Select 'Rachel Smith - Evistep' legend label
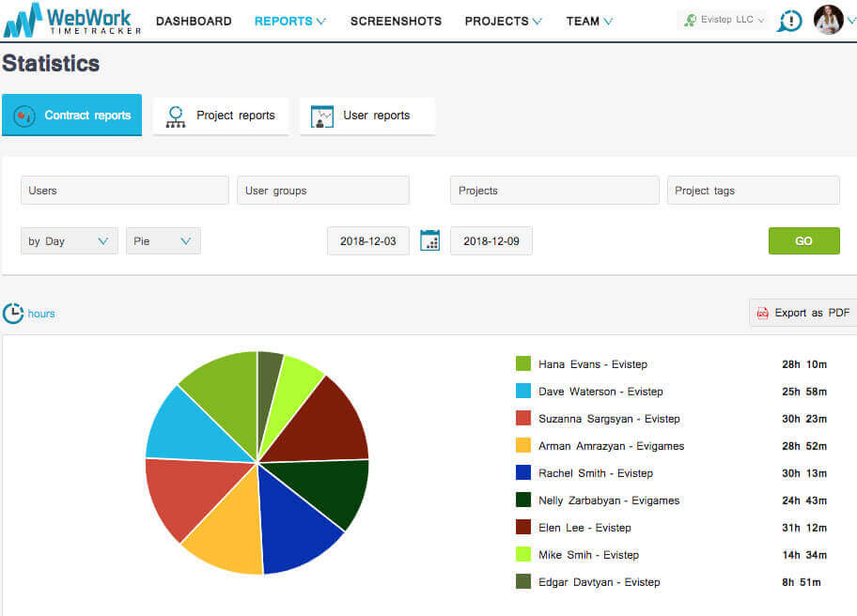The height and width of the screenshot is (616, 857). 595,473
